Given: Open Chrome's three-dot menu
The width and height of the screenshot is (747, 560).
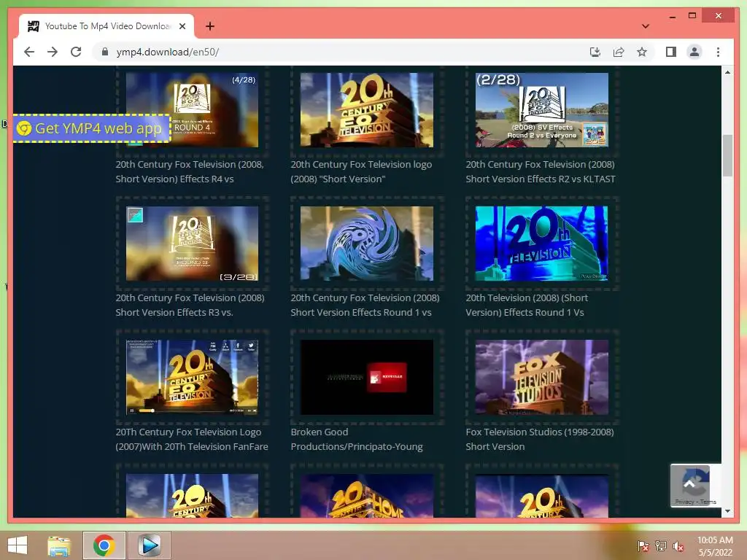Looking at the screenshot, I should 718,52.
